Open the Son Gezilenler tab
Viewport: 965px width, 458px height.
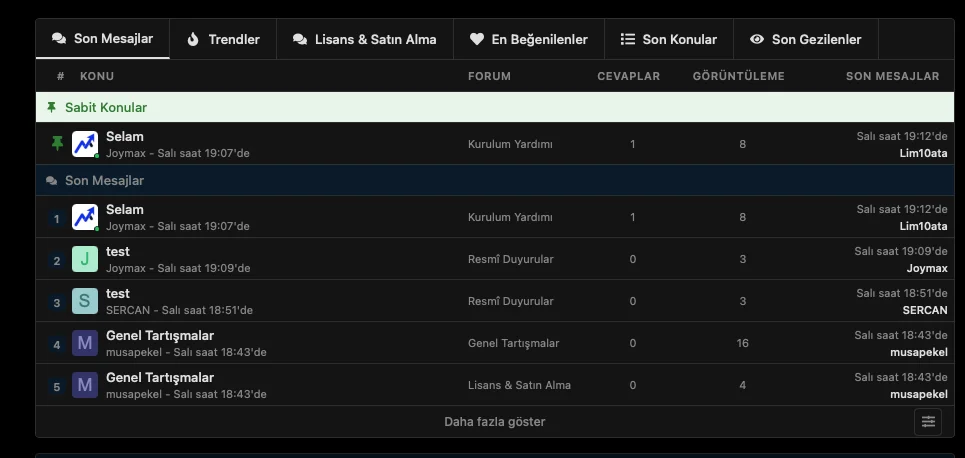pyautogui.click(x=805, y=40)
